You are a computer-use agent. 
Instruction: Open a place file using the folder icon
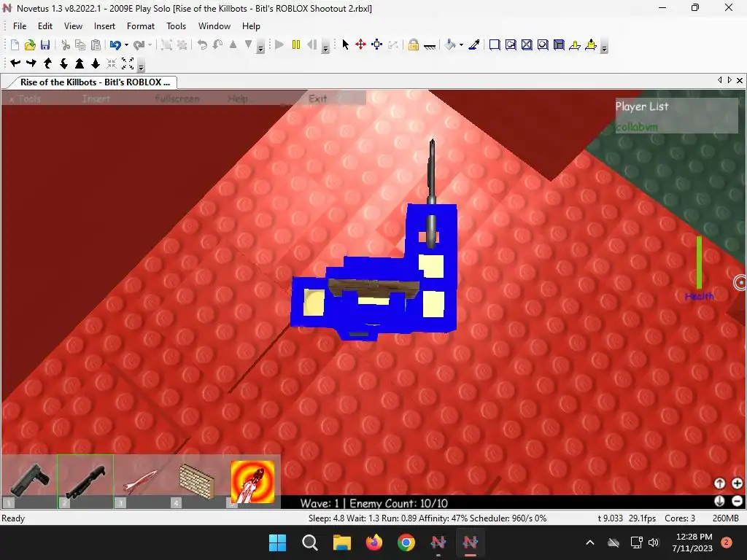(30, 44)
